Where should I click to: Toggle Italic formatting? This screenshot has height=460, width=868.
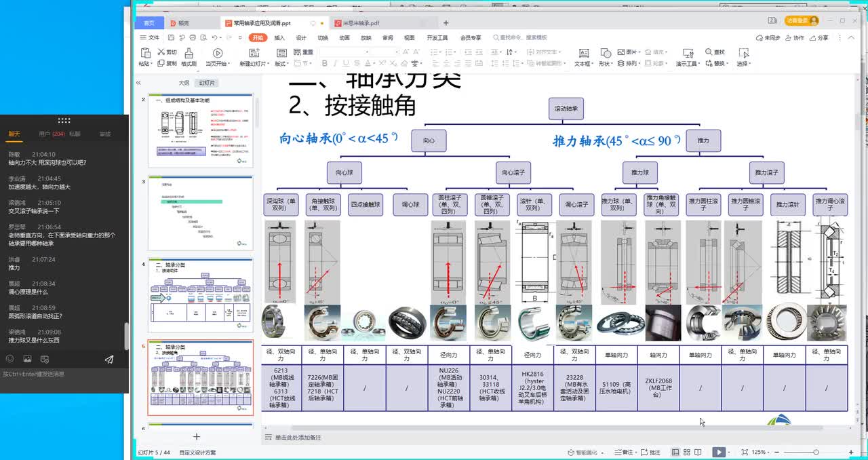336,64
